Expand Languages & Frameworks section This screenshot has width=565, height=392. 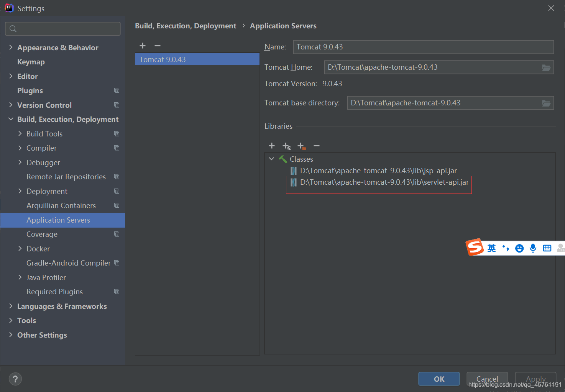pos(11,306)
